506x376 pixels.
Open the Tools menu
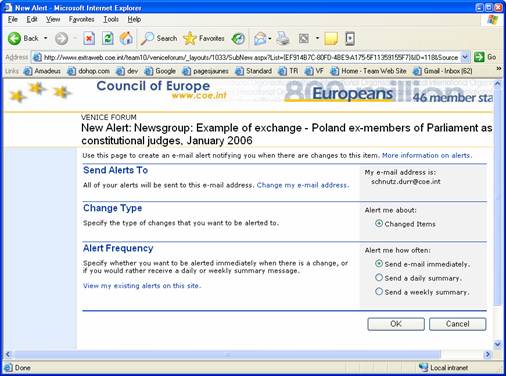[111, 19]
